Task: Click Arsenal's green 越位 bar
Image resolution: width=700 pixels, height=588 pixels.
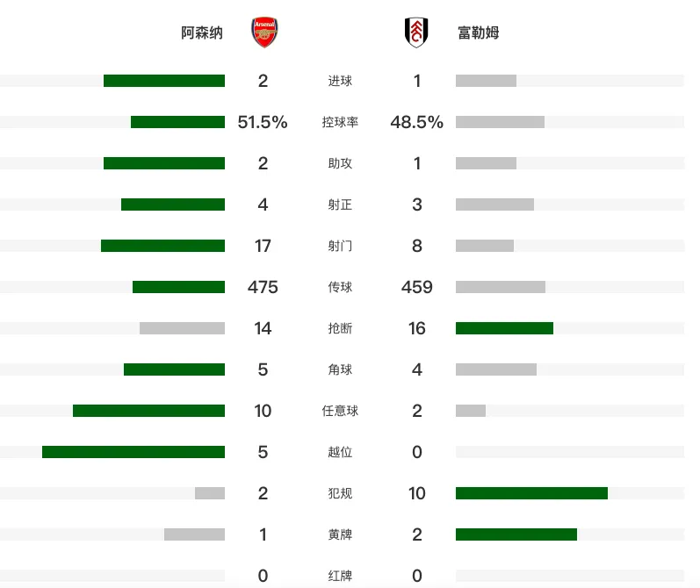Action: [x=134, y=452]
